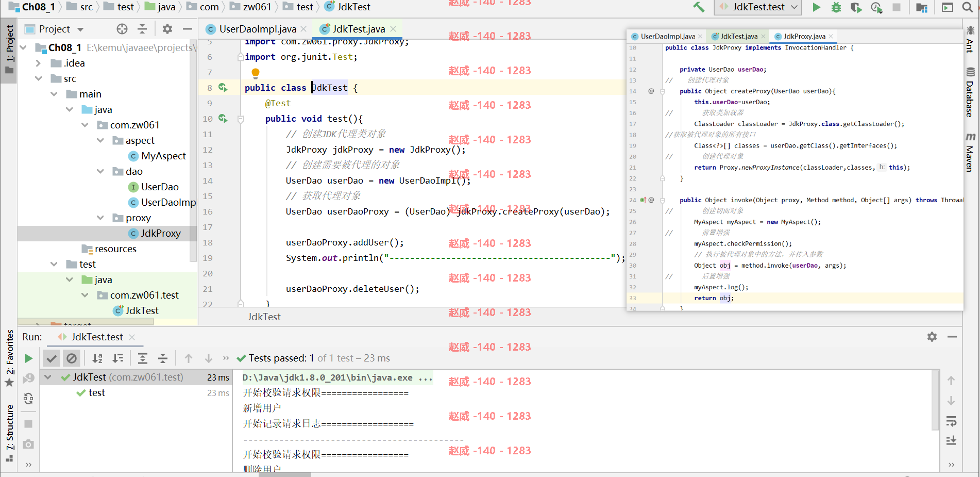Minimize the Run tool window
The width and height of the screenshot is (980, 477).
pos(952,337)
